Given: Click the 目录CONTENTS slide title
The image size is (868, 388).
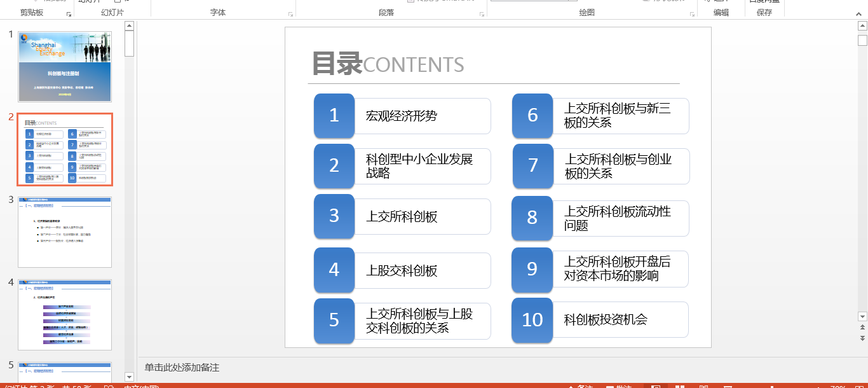Looking at the screenshot, I should pyautogui.click(x=388, y=64).
